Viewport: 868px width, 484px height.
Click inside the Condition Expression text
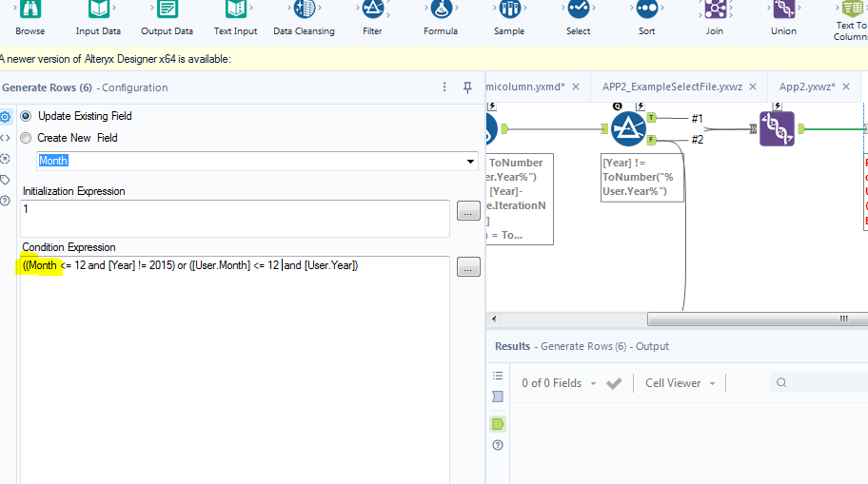pos(190,265)
